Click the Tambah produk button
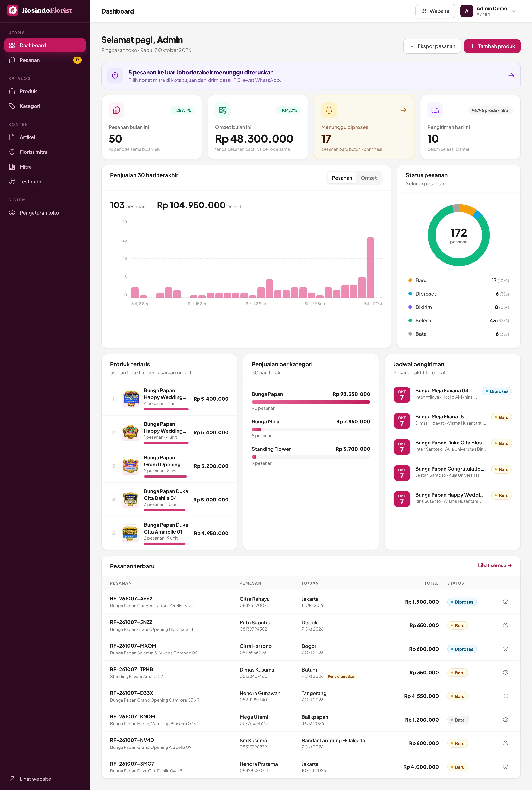This screenshot has height=790, width=532. tap(492, 46)
